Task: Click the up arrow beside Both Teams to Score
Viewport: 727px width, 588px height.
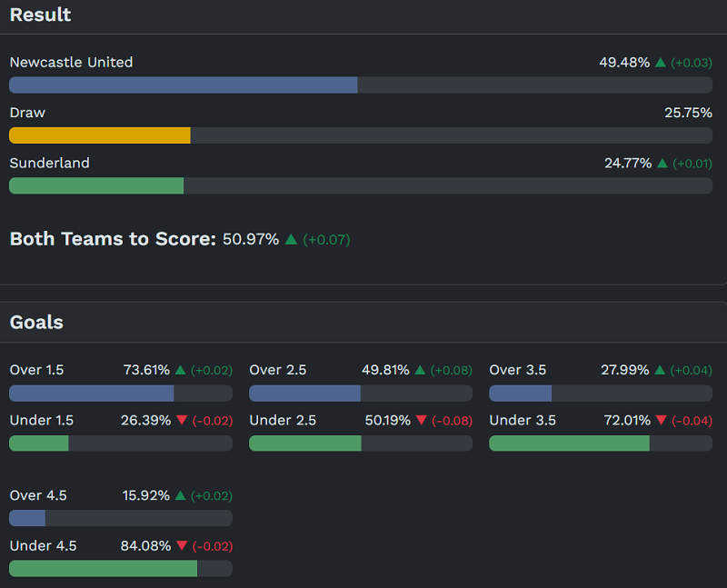Action: coord(291,239)
